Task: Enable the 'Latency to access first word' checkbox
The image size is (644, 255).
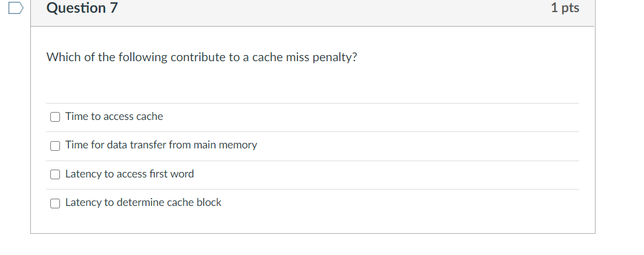Action: pyautogui.click(x=55, y=174)
